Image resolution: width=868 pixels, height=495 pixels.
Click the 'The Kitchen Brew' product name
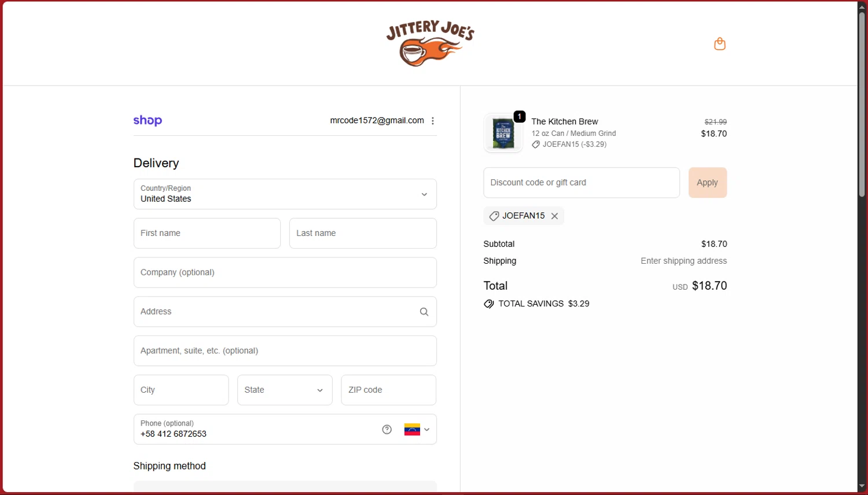pyautogui.click(x=565, y=121)
